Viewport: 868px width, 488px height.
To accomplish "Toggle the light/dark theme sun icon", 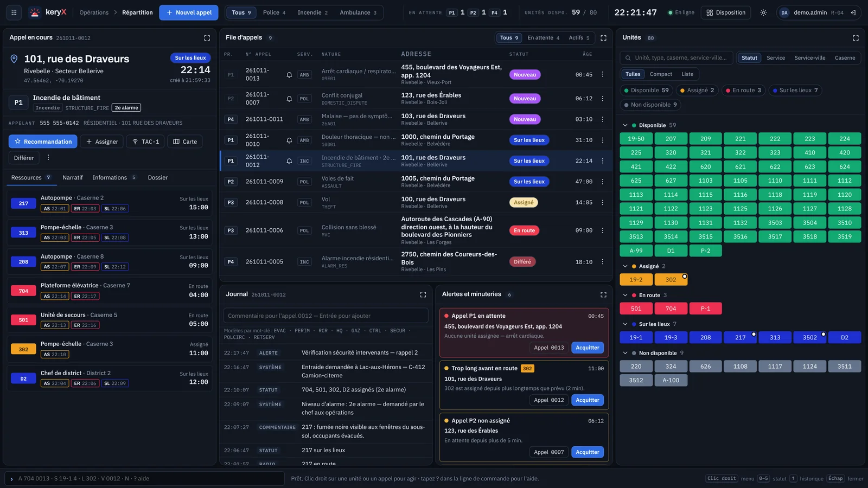I will 763,12.
